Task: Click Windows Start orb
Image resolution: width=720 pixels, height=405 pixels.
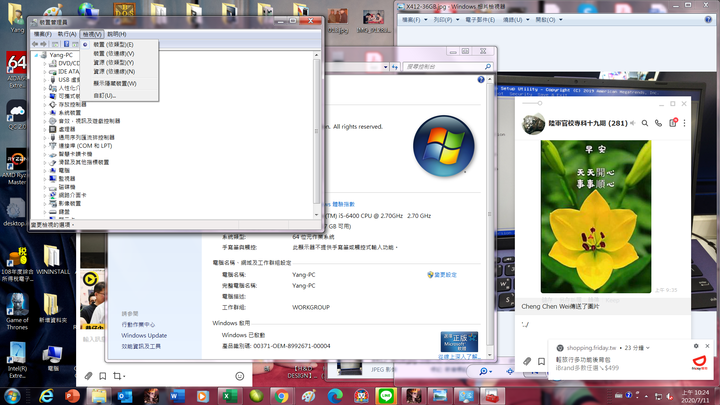Action: point(12,396)
